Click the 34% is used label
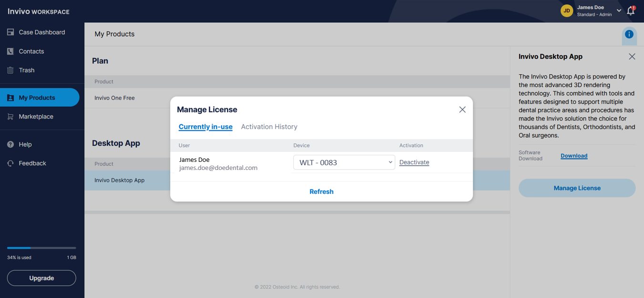The image size is (644, 298). pos(19,258)
